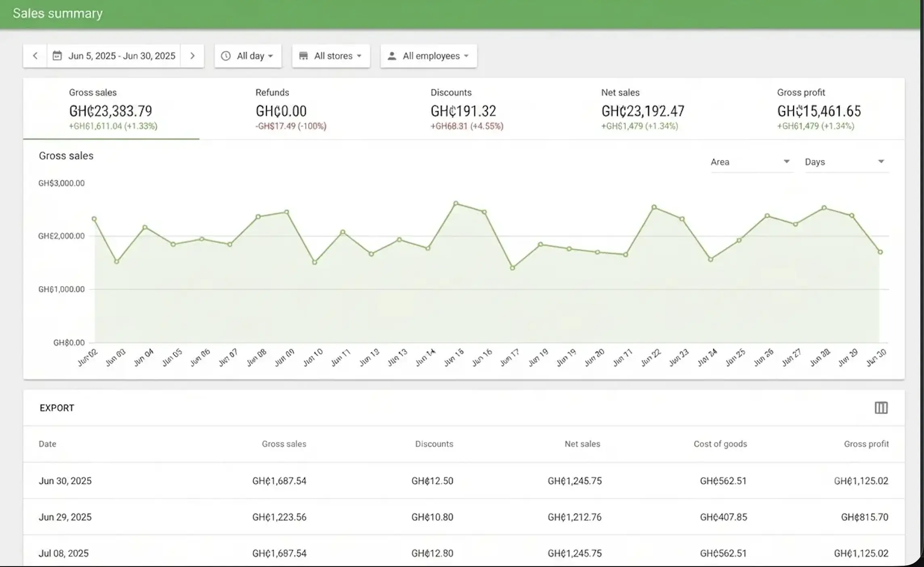Select the Jul 08, 2025 table row date
The image size is (924, 567).
click(x=63, y=553)
